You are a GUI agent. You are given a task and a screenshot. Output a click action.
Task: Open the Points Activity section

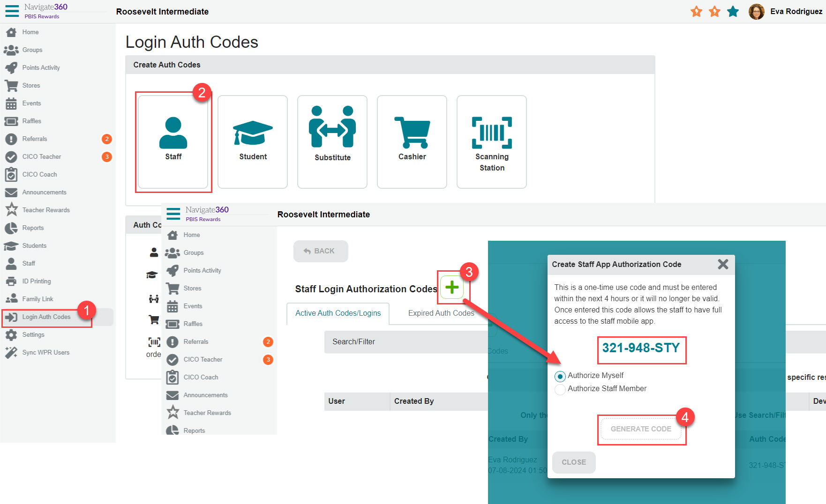[x=40, y=67]
